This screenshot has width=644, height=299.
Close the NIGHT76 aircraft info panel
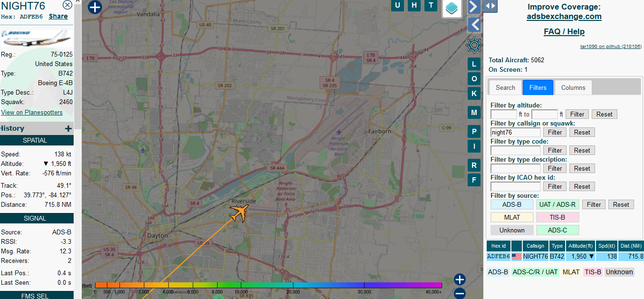coord(67,5)
